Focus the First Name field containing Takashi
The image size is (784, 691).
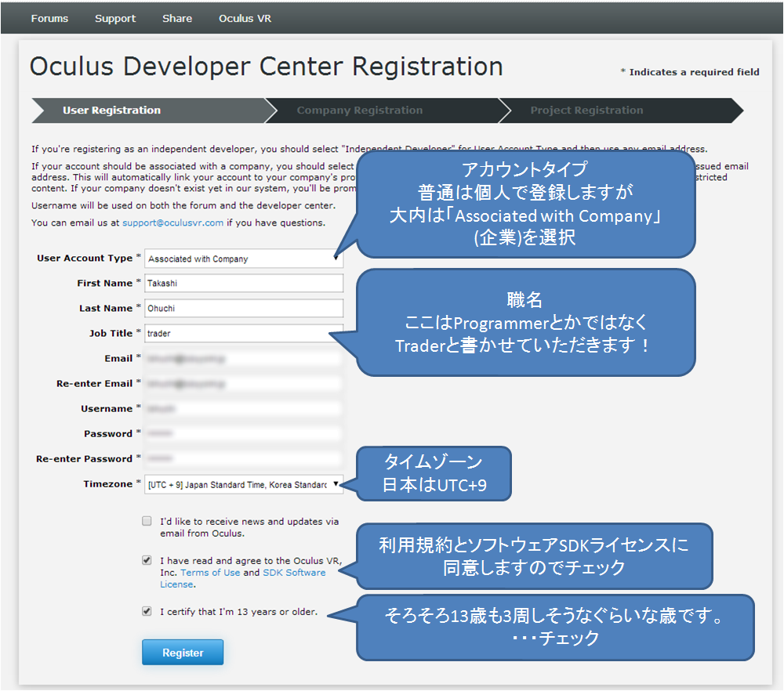click(x=244, y=284)
